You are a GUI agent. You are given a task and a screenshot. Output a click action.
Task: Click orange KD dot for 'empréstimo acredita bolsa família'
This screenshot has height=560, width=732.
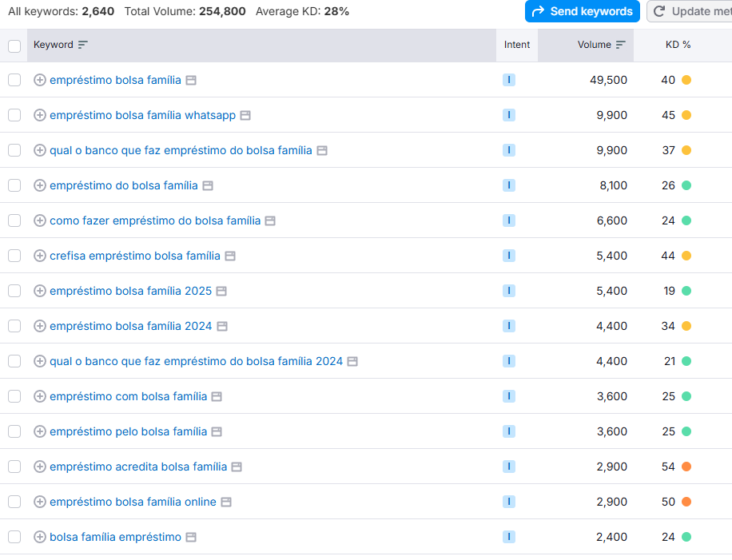tap(686, 467)
